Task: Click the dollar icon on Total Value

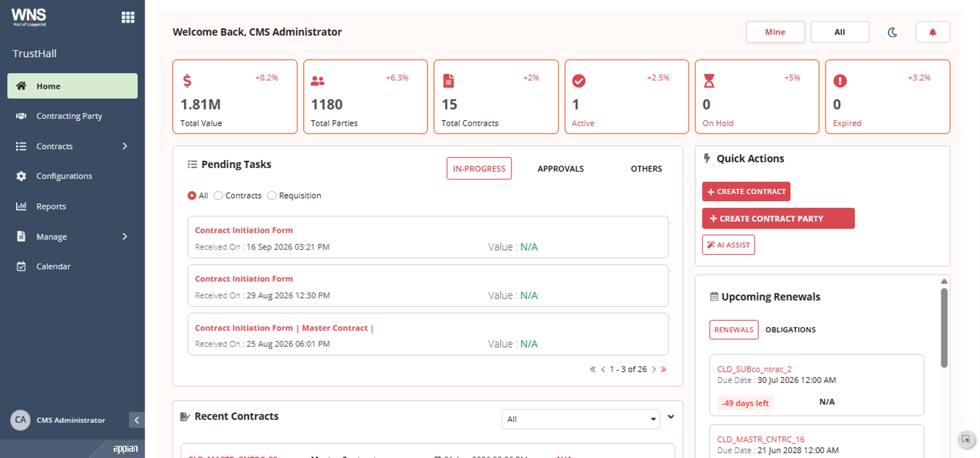Action: [x=187, y=81]
